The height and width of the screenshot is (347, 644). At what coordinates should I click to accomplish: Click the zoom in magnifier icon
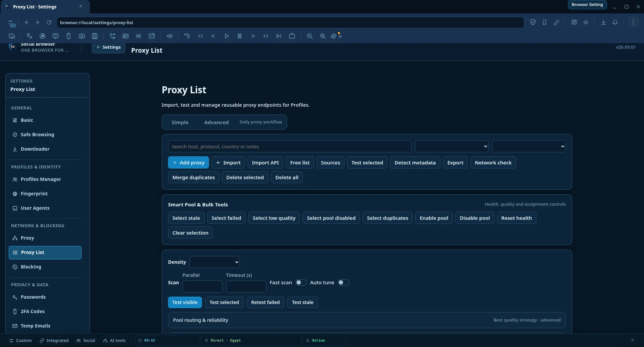pos(323,36)
